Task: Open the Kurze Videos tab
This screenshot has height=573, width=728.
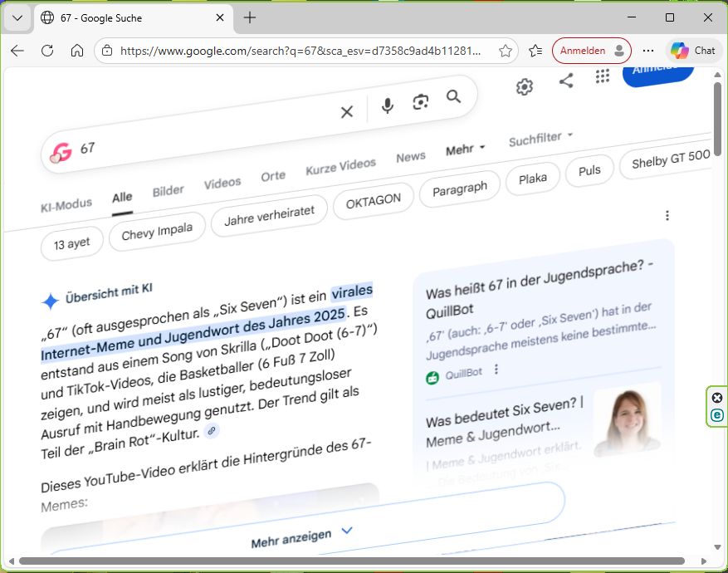Action: pyautogui.click(x=341, y=166)
